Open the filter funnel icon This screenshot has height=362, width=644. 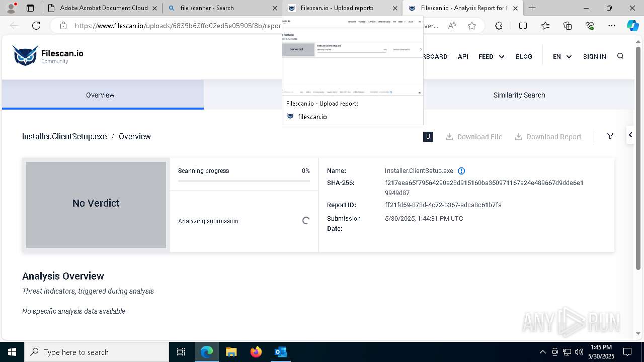pos(610,136)
